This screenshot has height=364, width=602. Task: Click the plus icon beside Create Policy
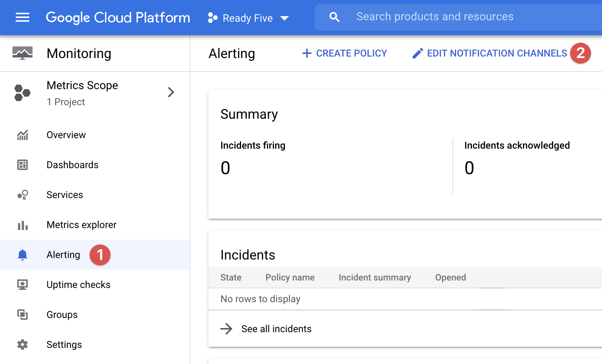click(307, 53)
